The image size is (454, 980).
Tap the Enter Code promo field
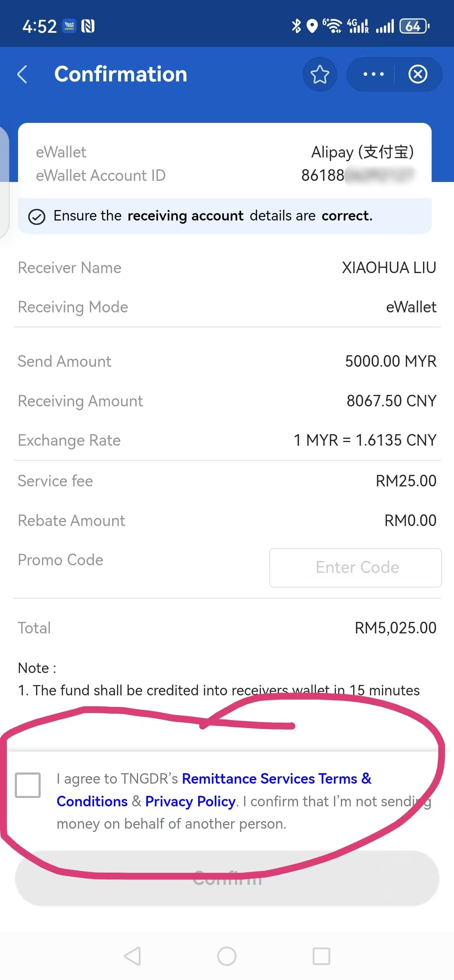point(355,567)
